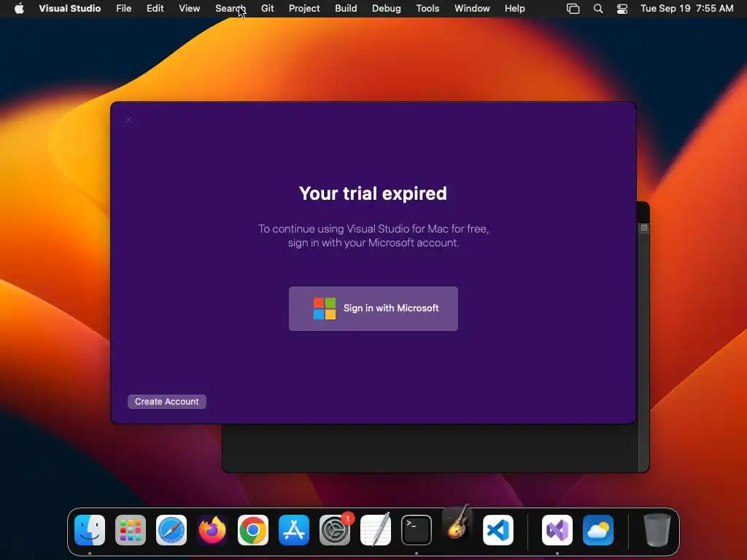Open Spotlight search in menu bar

[x=598, y=9]
